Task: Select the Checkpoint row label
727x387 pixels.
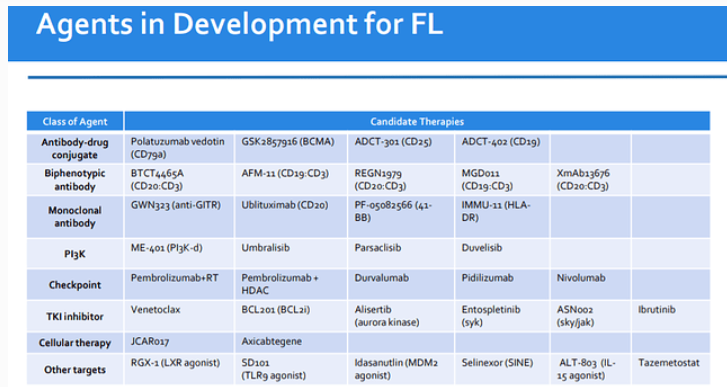Action: (x=75, y=285)
